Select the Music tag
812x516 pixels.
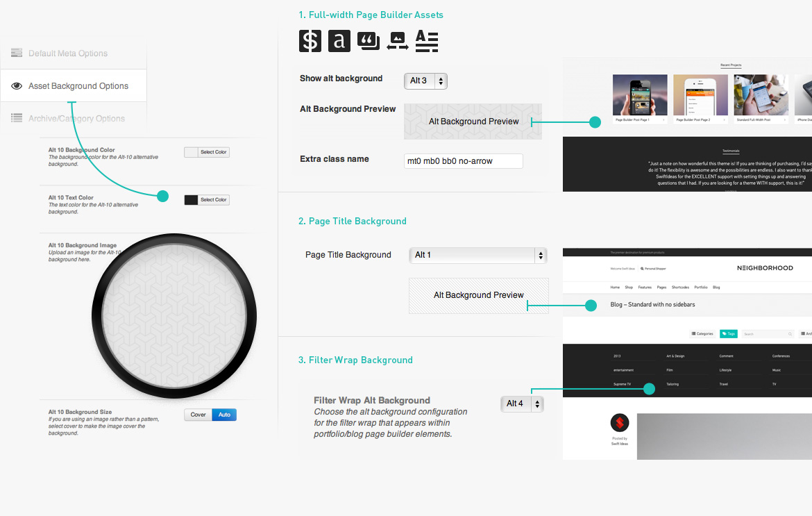tap(777, 370)
